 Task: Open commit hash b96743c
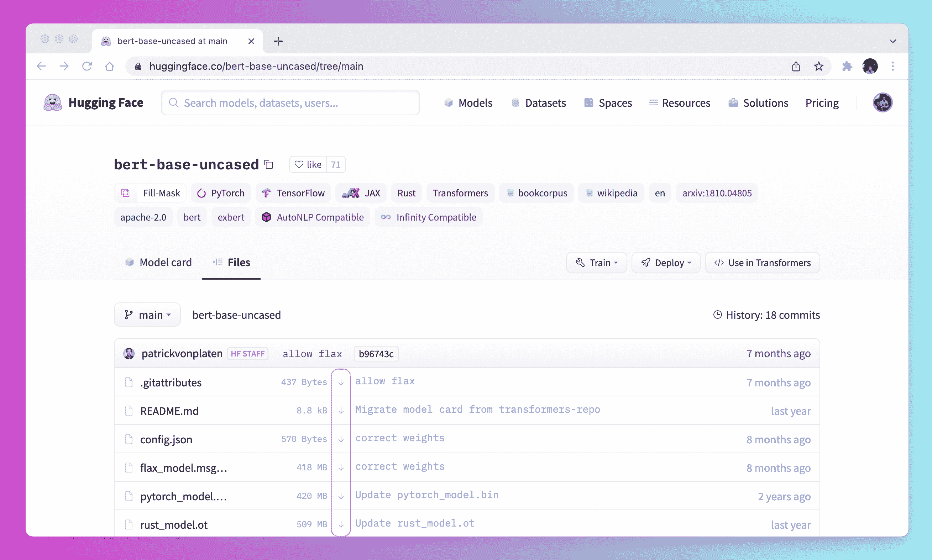click(376, 354)
